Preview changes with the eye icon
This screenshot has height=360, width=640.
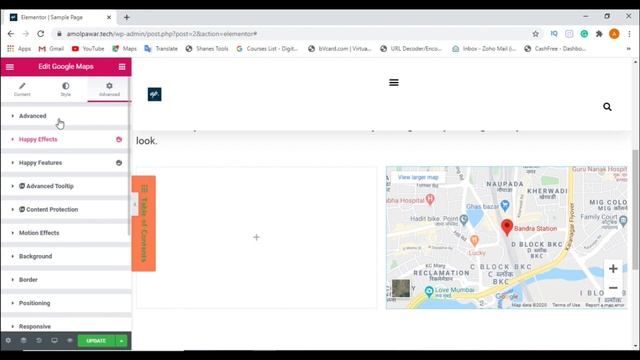[70, 340]
